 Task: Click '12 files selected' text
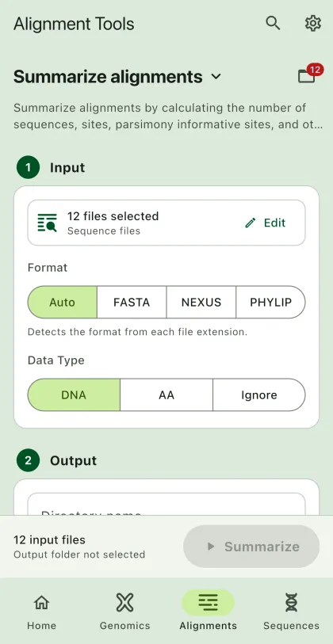click(x=113, y=216)
